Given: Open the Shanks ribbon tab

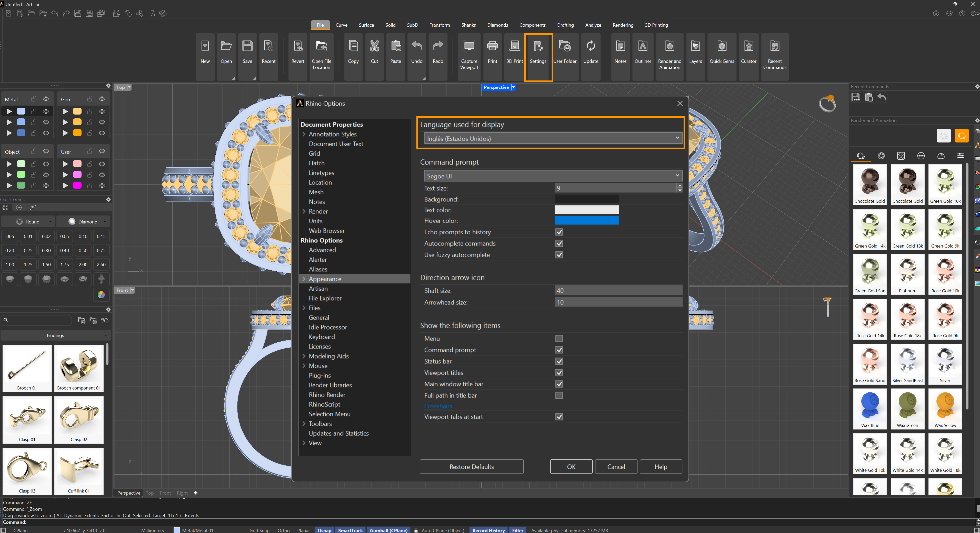Looking at the screenshot, I should pos(468,25).
